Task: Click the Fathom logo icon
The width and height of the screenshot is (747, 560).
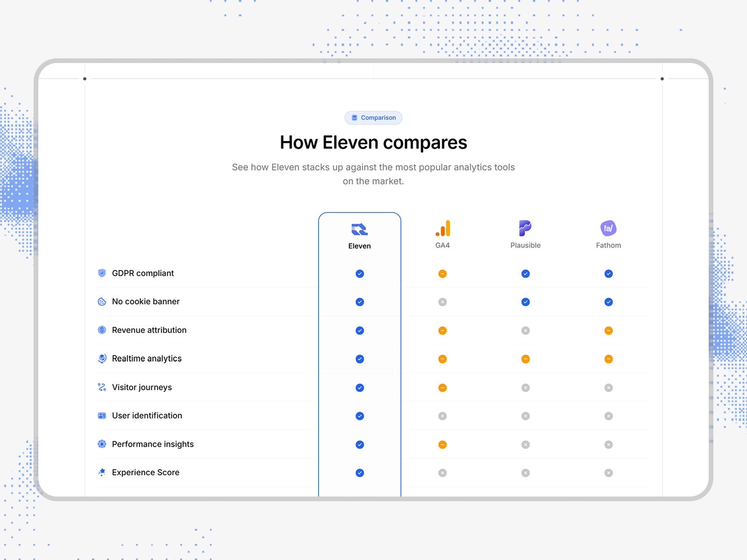Action: [x=608, y=228]
